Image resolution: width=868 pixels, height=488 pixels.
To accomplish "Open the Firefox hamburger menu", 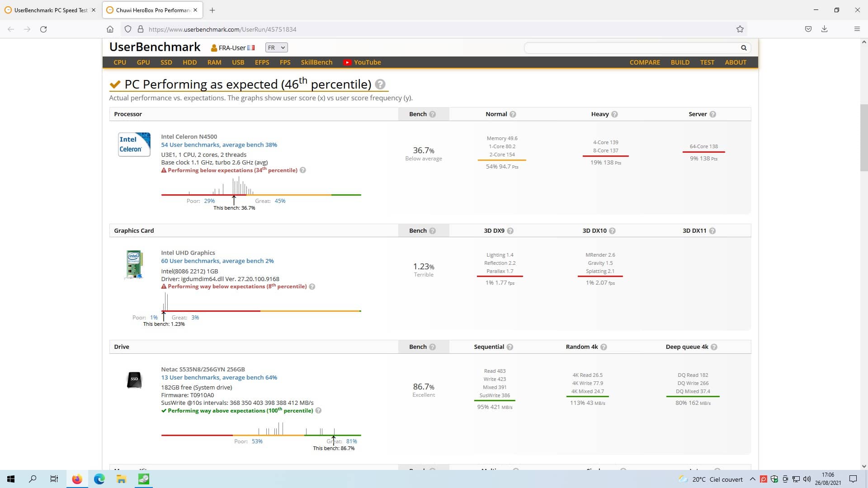I will pos(857,29).
